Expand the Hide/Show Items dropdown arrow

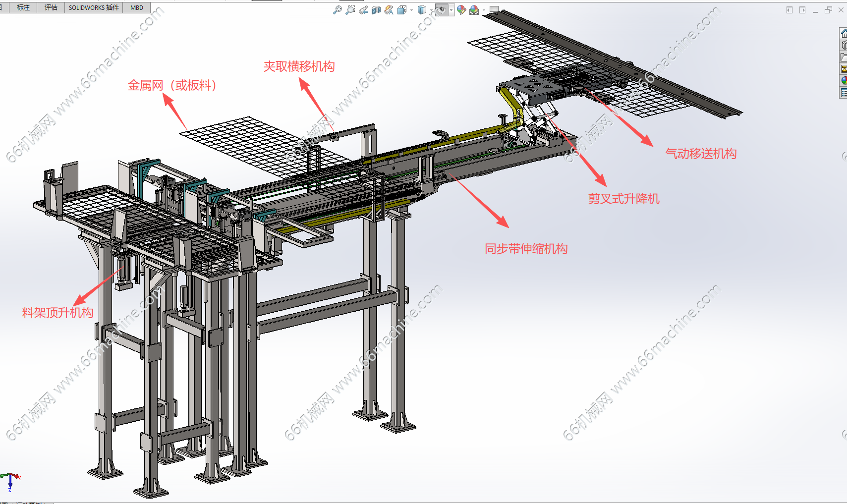click(451, 10)
